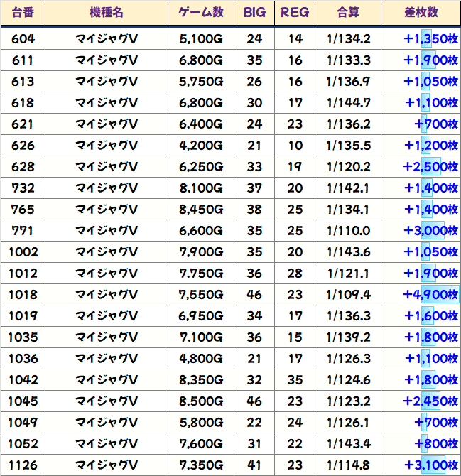
Task: Select the +3,000枚 value in row 771
Action: coord(430,231)
